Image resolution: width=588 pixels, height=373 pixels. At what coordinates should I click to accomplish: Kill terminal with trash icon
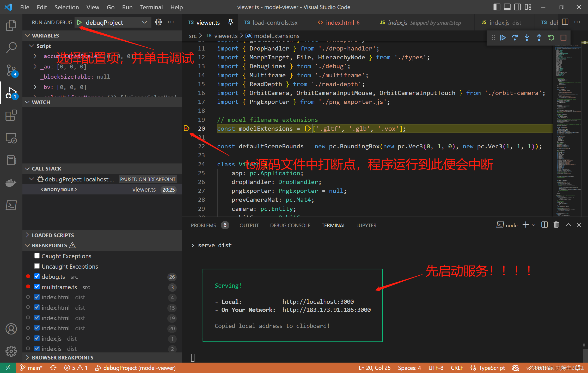click(556, 225)
